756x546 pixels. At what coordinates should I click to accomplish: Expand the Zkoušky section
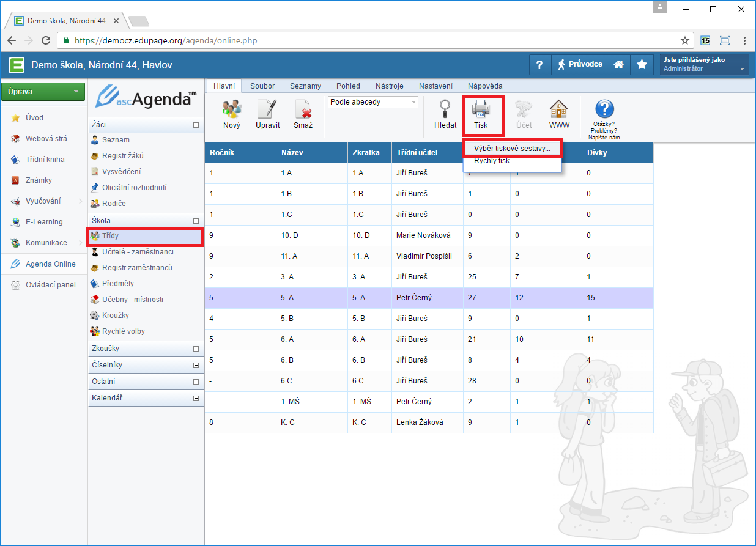pos(196,349)
